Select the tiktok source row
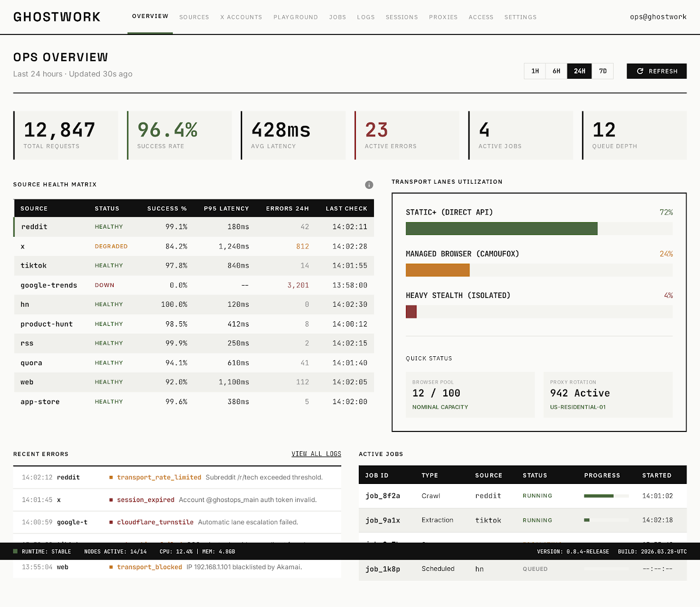700x607 pixels. coord(194,266)
